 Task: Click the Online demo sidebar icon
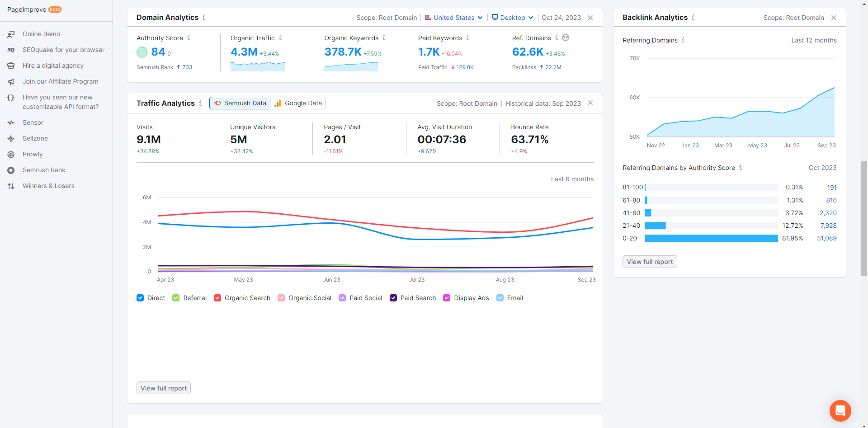(x=11, y=34)
